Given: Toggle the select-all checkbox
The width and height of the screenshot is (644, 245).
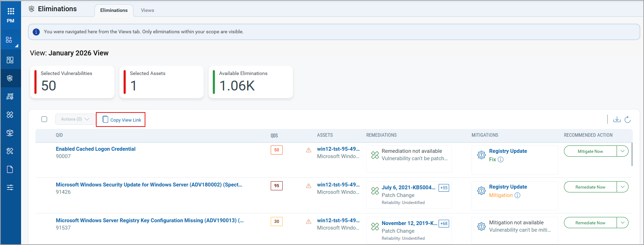Looking at the screenshot, I should (x=44, y=119).
